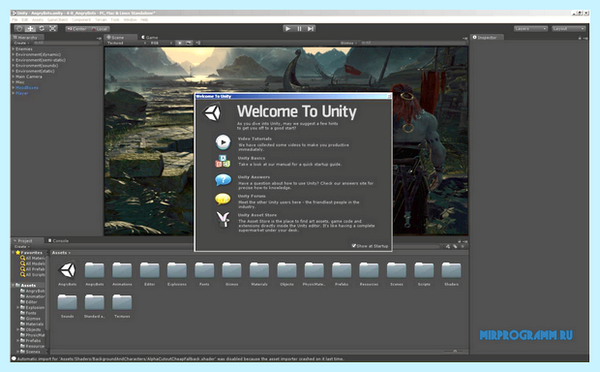Select the Gizmos folder in asset grid
The width and height of the screenshot is (600, 372).
pyautogui.click(x=232, y=270)
